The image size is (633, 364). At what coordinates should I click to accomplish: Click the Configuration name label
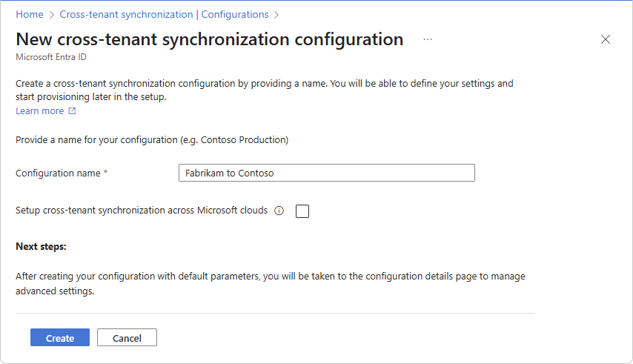click(57, 173)
